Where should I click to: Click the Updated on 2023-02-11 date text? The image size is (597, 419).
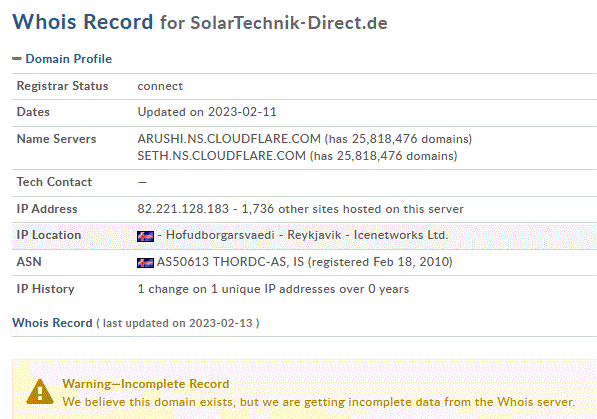207,112
